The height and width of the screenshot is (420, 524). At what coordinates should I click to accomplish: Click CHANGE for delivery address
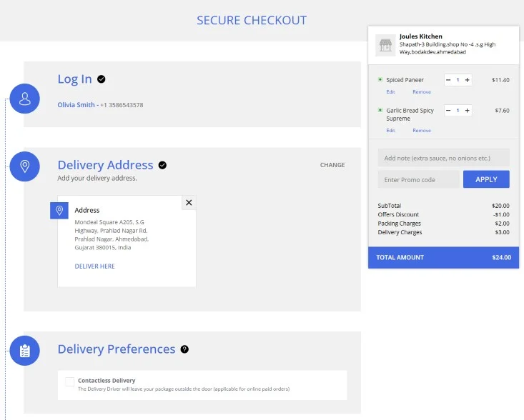point(332,165)
